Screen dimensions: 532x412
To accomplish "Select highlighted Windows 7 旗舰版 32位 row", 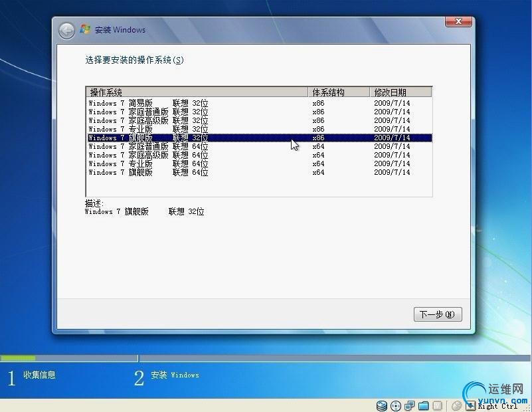I will coord(260,138).
